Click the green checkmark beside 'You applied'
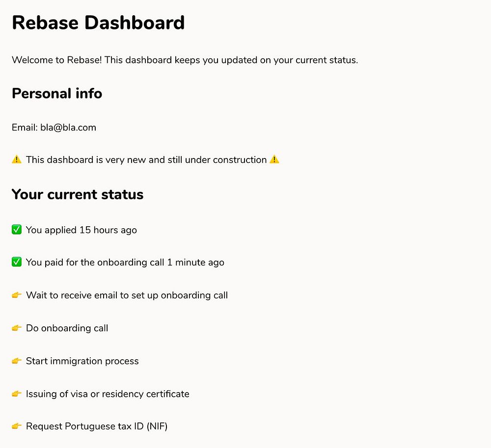The image size is (491, 448). point(17,230)
